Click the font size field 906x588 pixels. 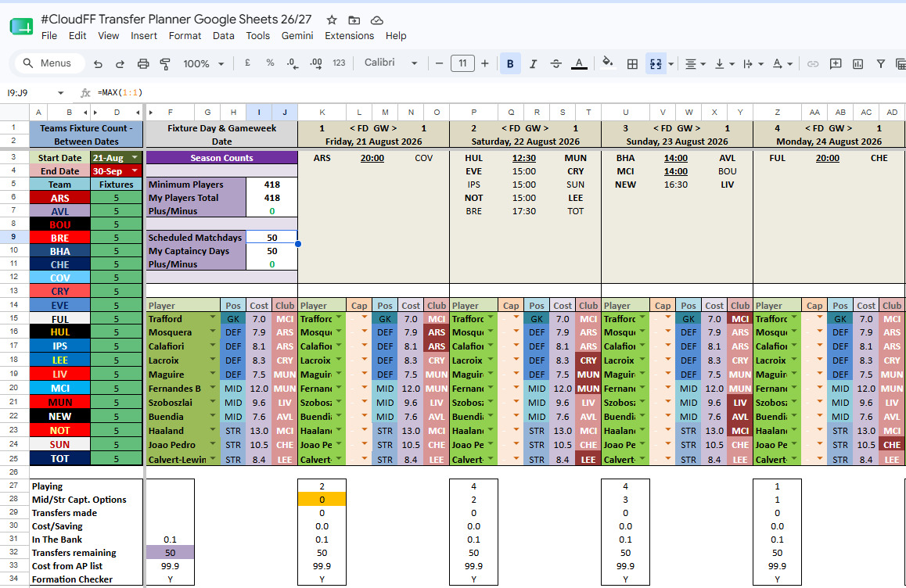point(462,63)
